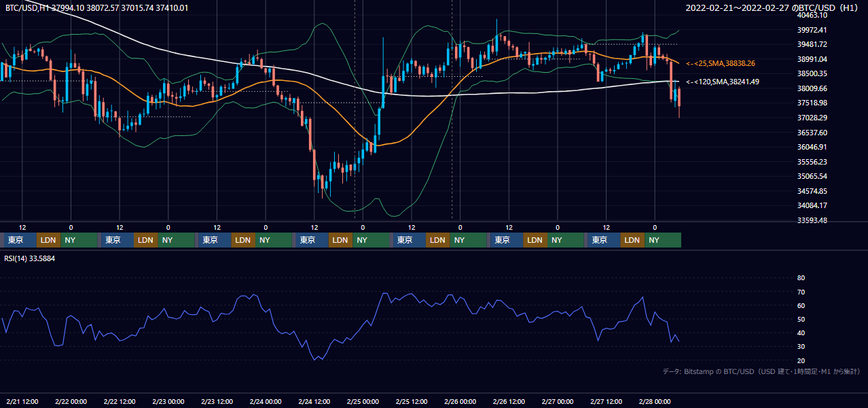The image size is (868, 408).
Task: Select the 2/24 00:00 time label
Action: coord(266,401)
